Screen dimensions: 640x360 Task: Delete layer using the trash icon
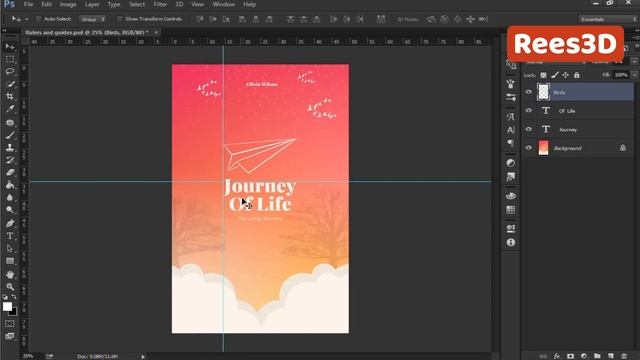point(624,356)
